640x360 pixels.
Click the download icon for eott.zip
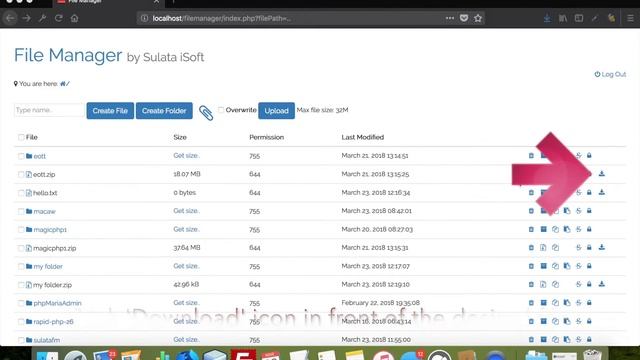602,174
